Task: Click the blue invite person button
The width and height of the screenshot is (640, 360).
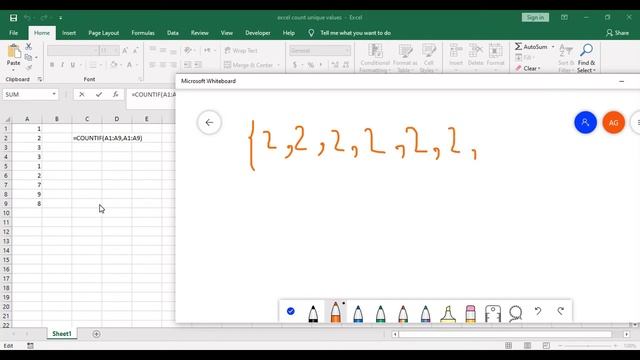Action: 585,122
